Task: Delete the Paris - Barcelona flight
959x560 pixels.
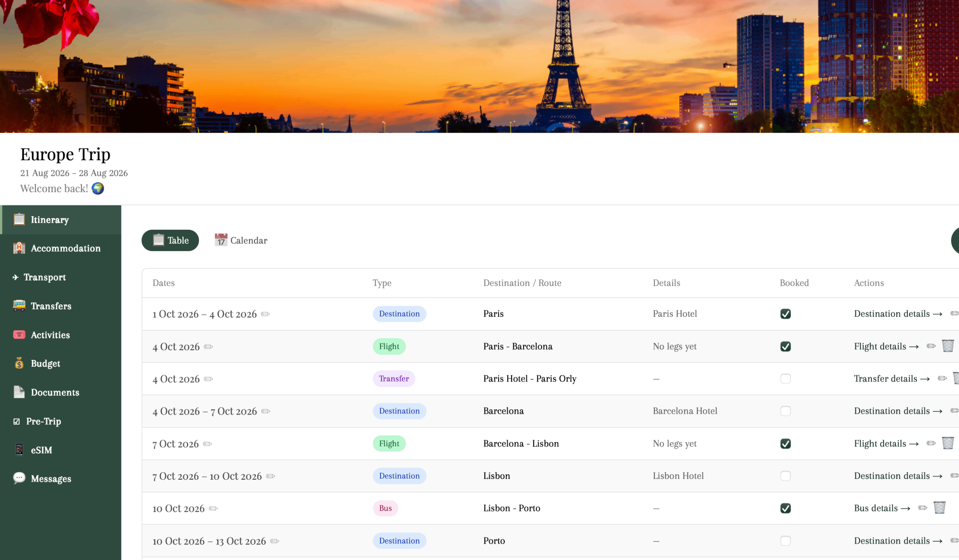Action: coord(948,346)
